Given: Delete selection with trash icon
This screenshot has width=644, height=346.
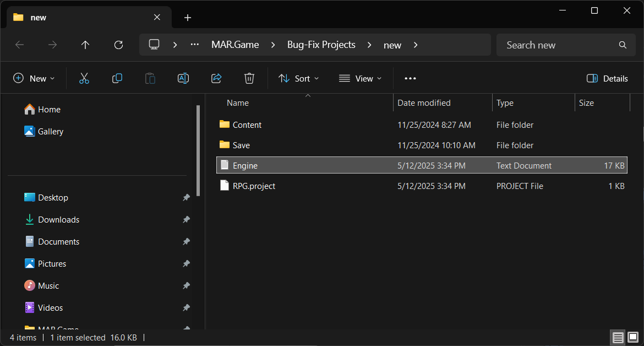Looking at the screenshot, I should click(x=249, y=78).
